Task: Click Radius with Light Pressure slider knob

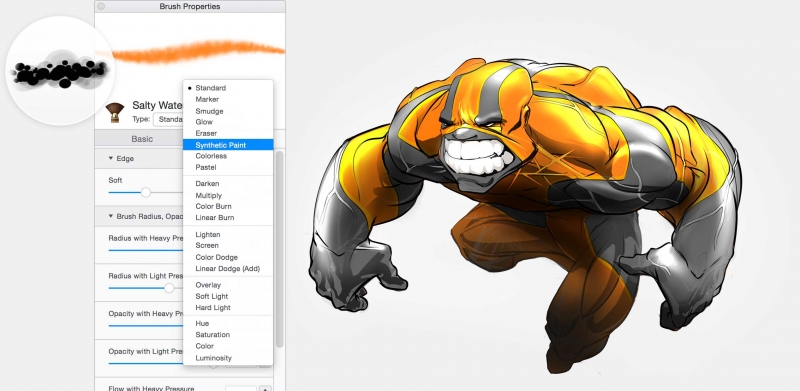Action: (x=169, y=288)
